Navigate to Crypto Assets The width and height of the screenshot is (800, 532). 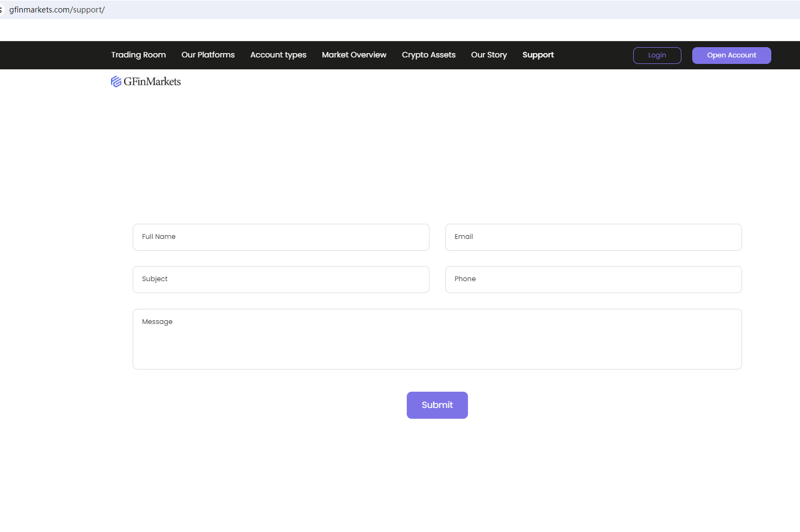coord(428,55)
